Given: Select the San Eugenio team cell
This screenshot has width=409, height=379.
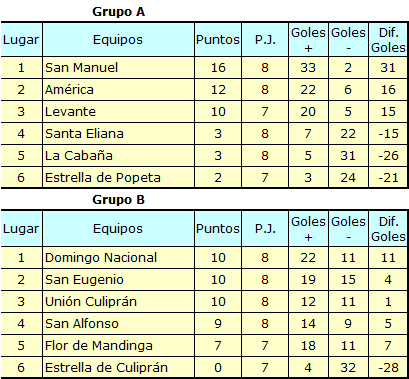Looking at the screenshot, I should tap(118, 280).
